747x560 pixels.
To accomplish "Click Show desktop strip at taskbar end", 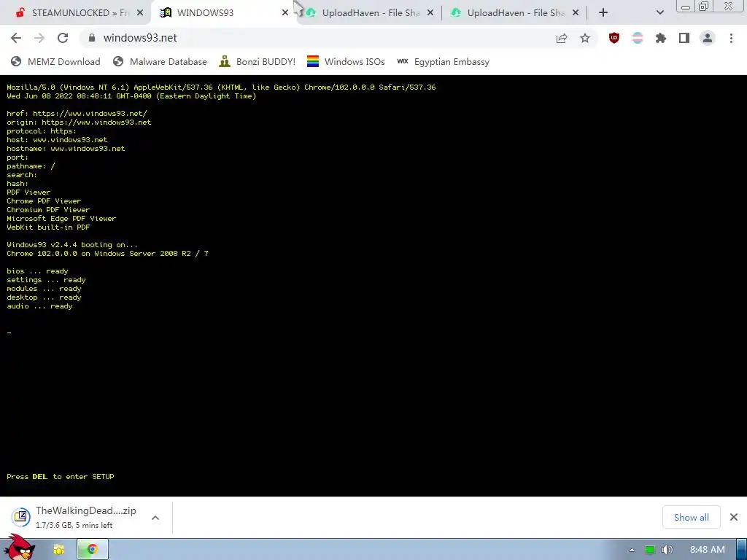I will (741, 550).
